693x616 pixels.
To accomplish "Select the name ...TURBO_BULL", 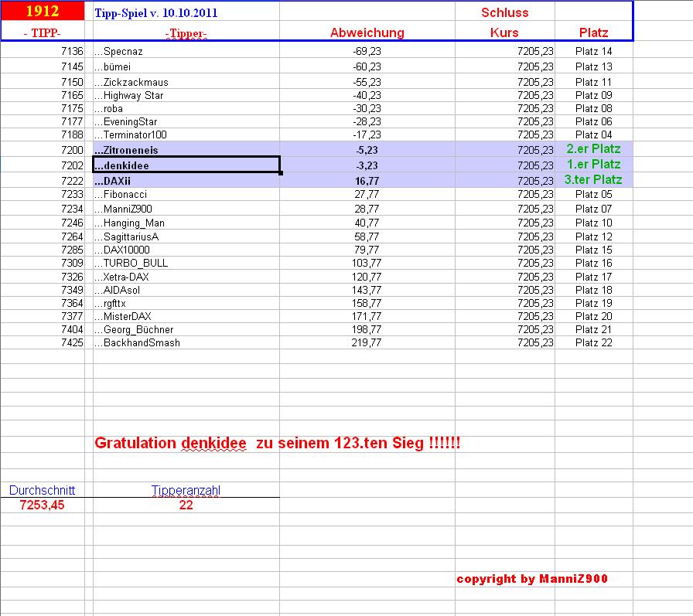I will (x=131, y=264).
